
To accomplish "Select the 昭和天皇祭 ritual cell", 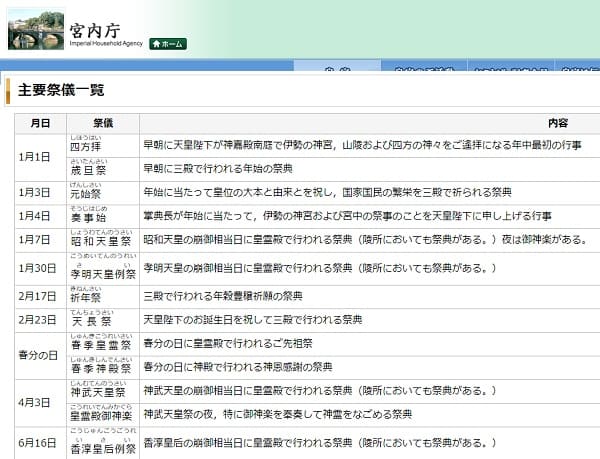I will pyautogui.click(x=100, y=241).
